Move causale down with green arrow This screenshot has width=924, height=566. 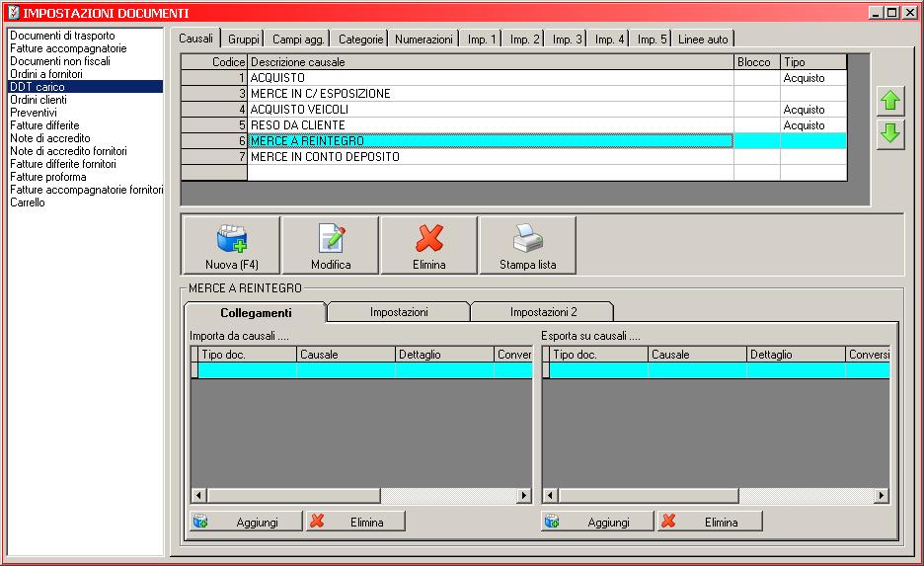pos(889,133)
